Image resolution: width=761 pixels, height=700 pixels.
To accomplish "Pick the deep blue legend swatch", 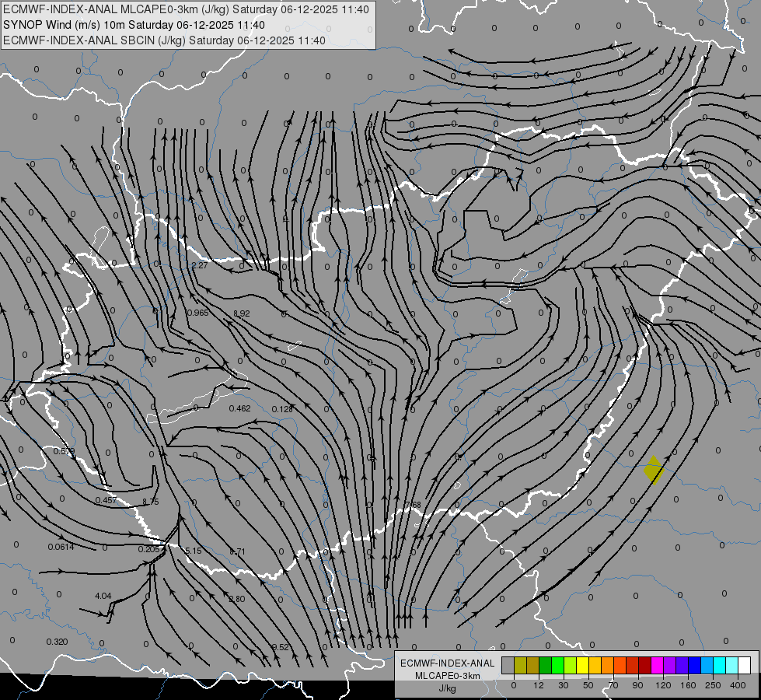I will 694,665.
